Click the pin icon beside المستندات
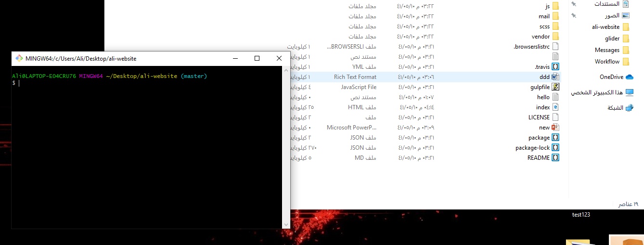Image resolution: width=644 pixels, height=245 pixels. [573, 4]
